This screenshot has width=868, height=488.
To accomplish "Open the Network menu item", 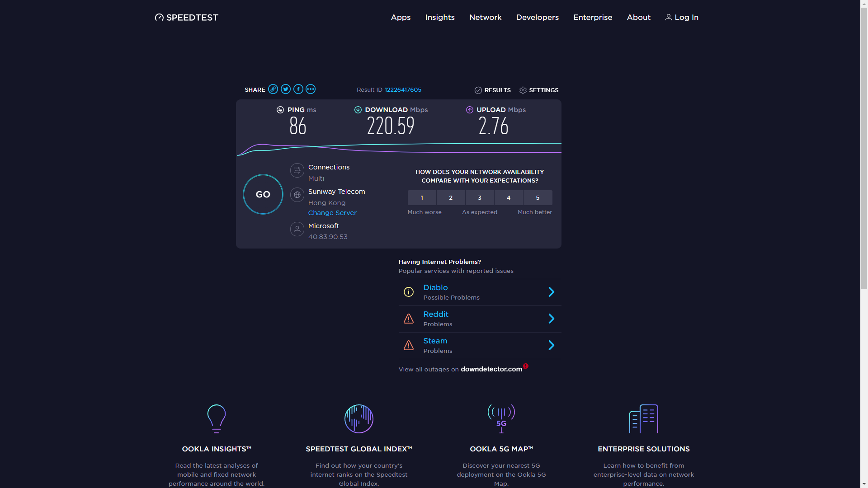I will tap(485, 17).
